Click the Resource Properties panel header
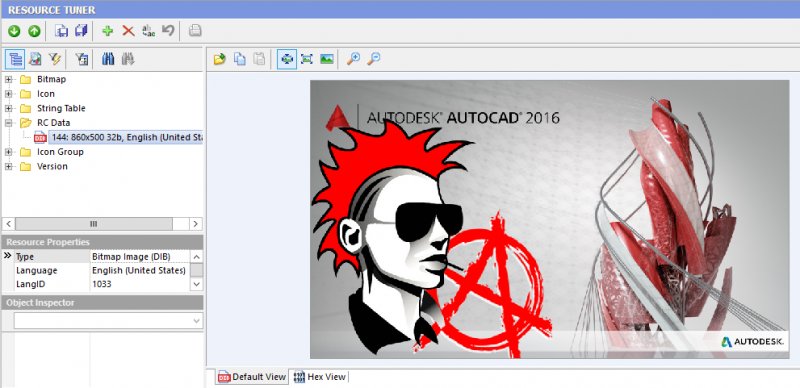The width and height of the screenshot is (800, 388). click(x=103, y=242)
